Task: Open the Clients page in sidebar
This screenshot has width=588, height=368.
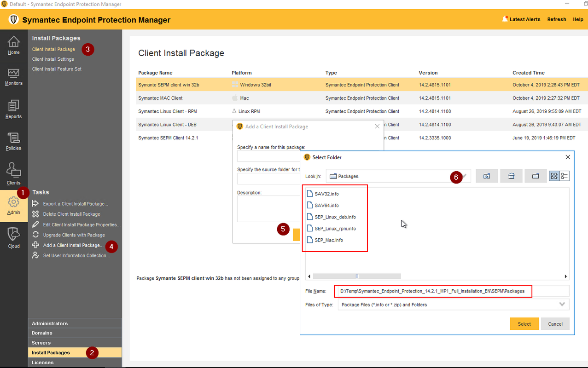Action: (x=14, y=174)
